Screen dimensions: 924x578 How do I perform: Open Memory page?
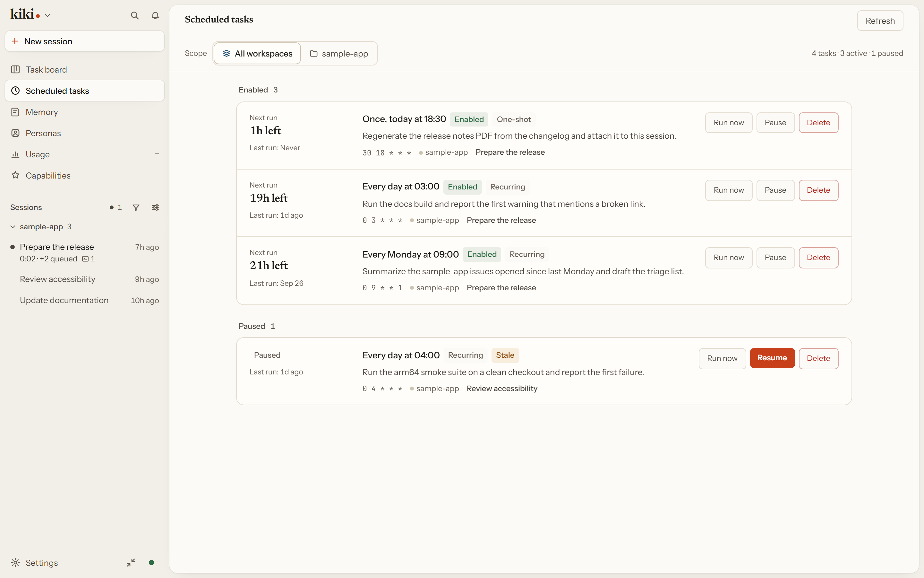[x=84, y=112]
